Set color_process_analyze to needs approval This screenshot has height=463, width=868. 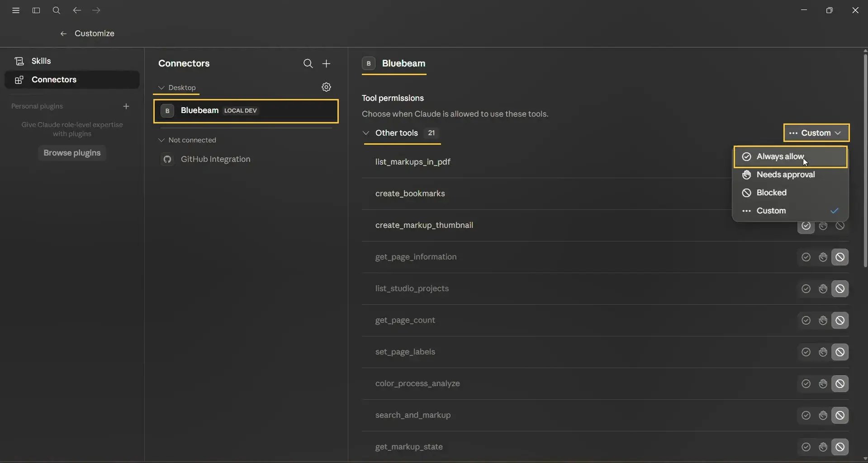(823, 384)
